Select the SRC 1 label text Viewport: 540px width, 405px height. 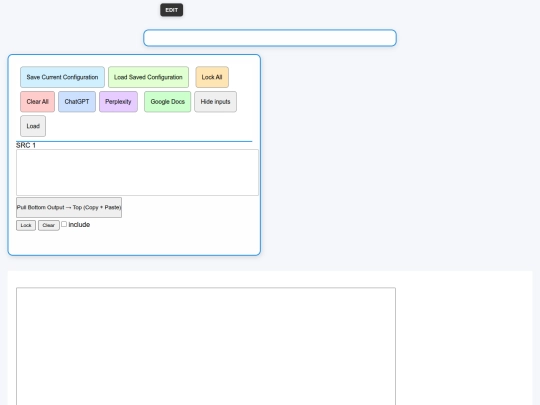[x=26, y=145]
